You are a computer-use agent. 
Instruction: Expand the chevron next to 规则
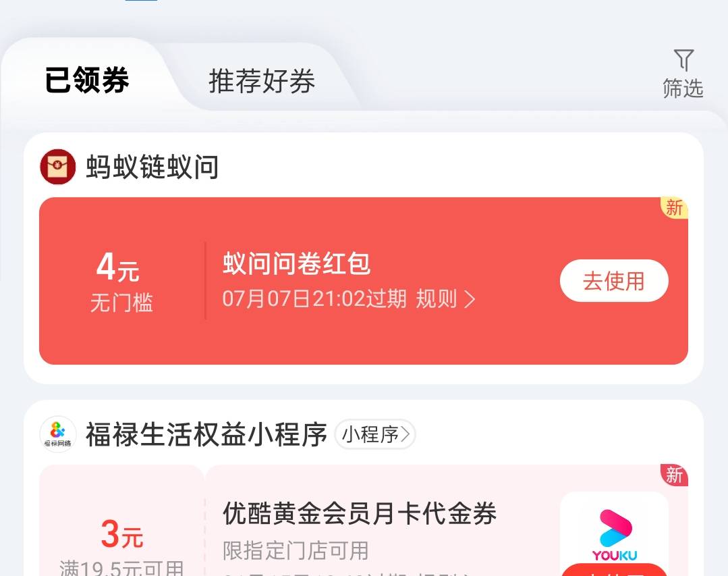point(470,299)
